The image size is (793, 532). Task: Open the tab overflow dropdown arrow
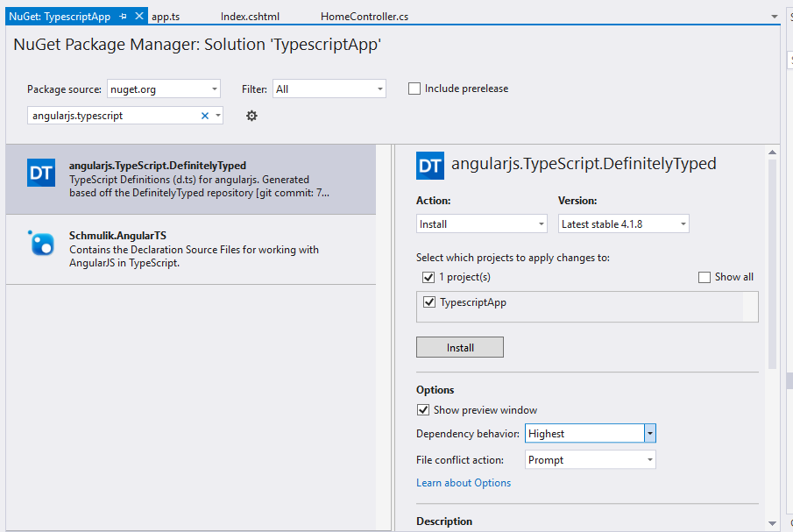click(774, 17)
